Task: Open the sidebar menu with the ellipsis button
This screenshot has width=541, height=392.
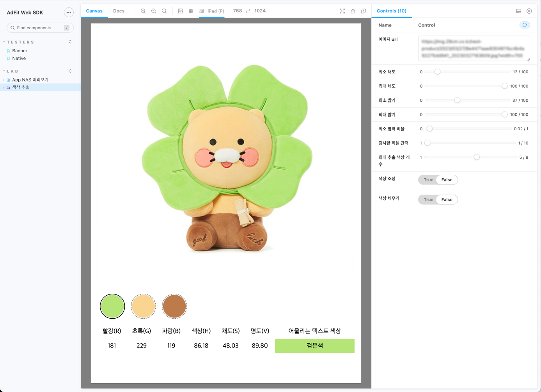Action: (x=69, y=12)
